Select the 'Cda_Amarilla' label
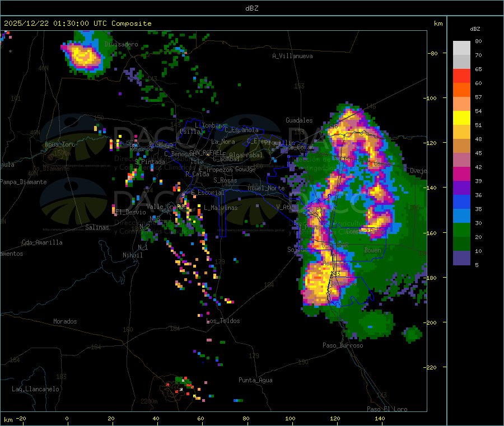This screenshot has width=504, height=426. point(42,242)
